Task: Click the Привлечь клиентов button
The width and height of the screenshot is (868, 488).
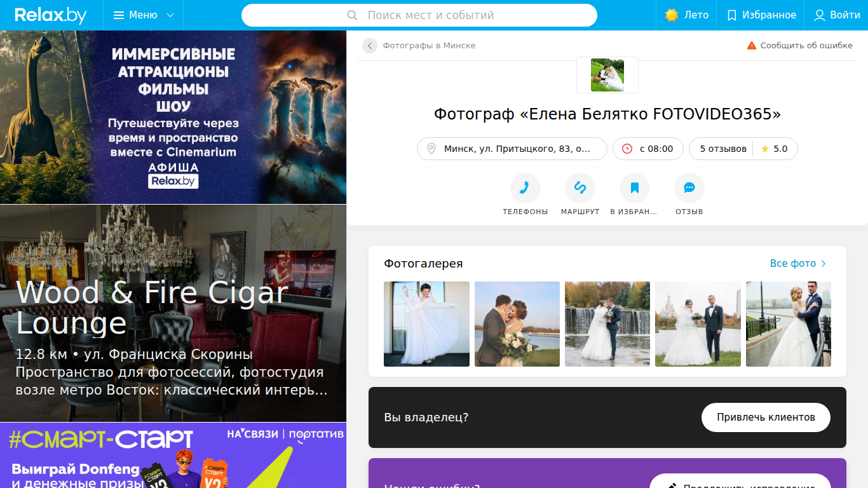Action: click(x=766, y=417)
